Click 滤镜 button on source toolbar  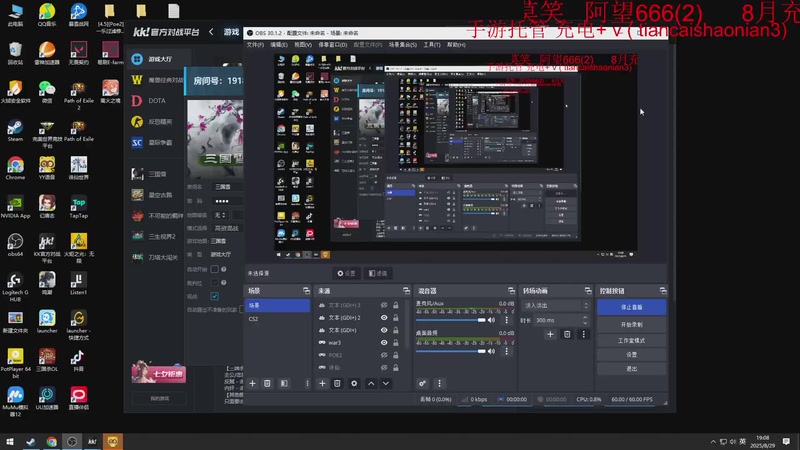tap(378, 273)
